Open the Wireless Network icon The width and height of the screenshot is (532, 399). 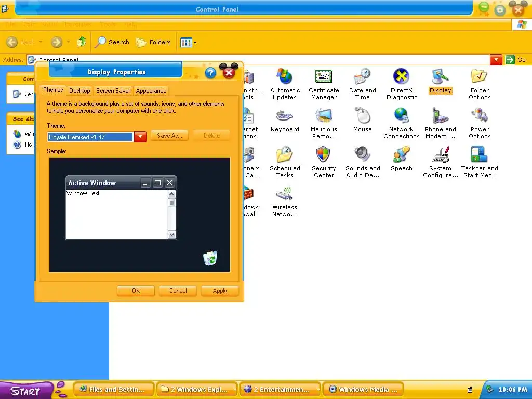tap(285, 201)
